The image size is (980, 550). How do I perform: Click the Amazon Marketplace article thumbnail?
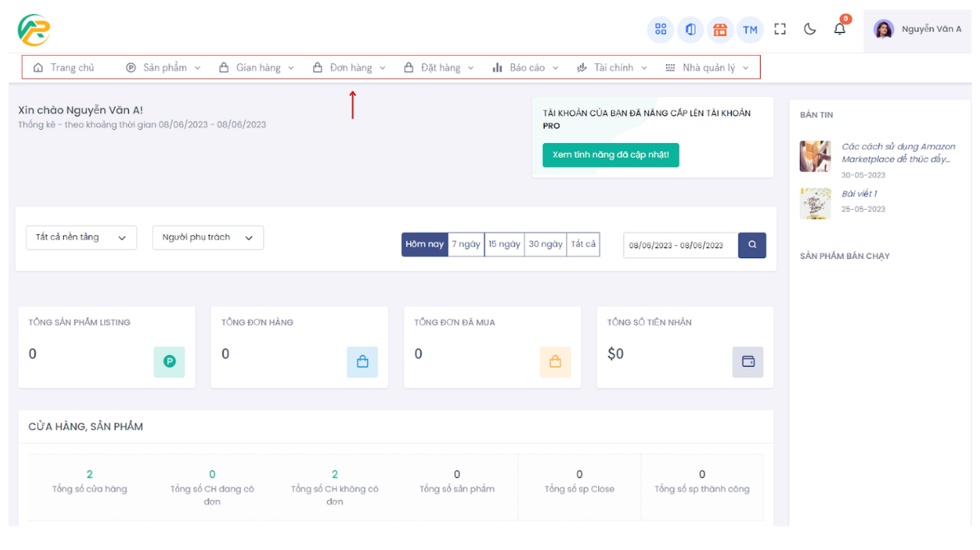click(x=815, y=156)
